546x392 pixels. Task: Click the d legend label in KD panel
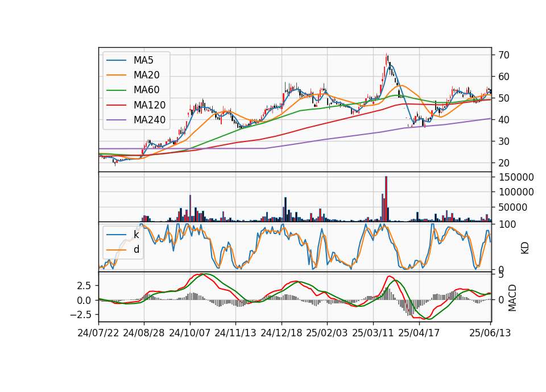point(136,249)
